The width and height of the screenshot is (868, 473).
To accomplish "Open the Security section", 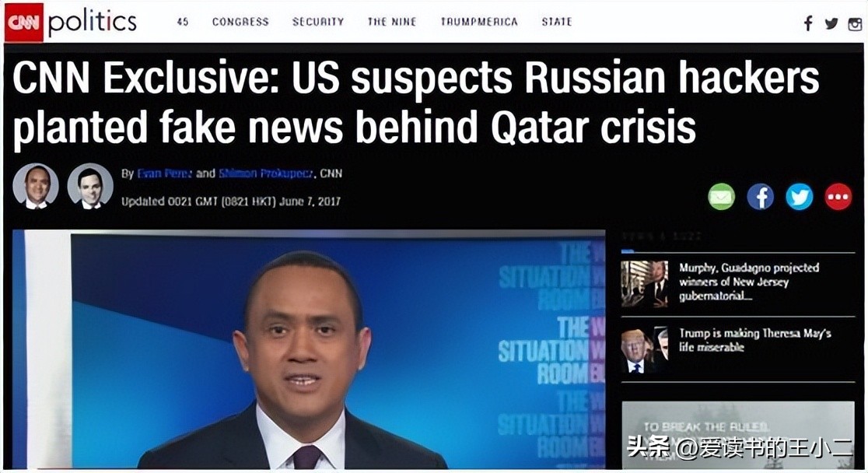I will click(x=318, y=22).
